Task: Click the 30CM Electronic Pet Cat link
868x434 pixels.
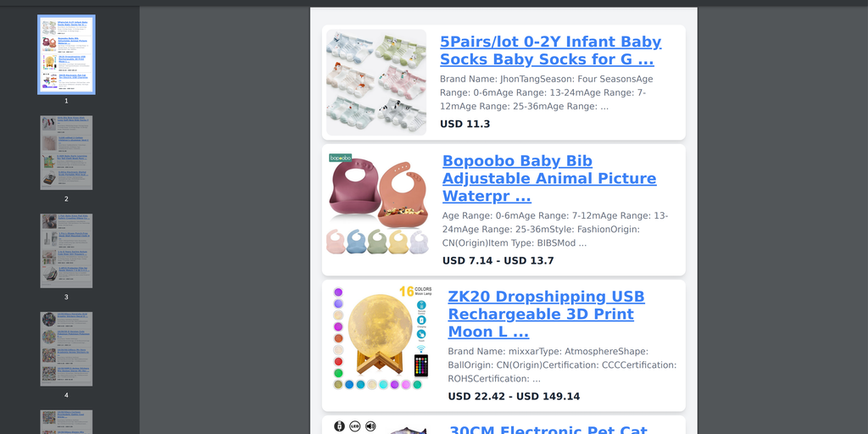Action: [548, 430]
